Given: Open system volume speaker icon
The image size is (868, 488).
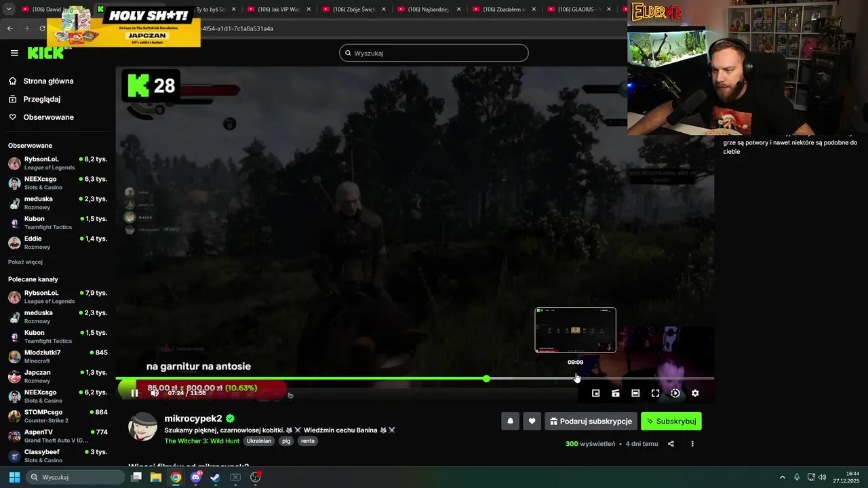Looking at the screenshot, I should pos(823,477).
